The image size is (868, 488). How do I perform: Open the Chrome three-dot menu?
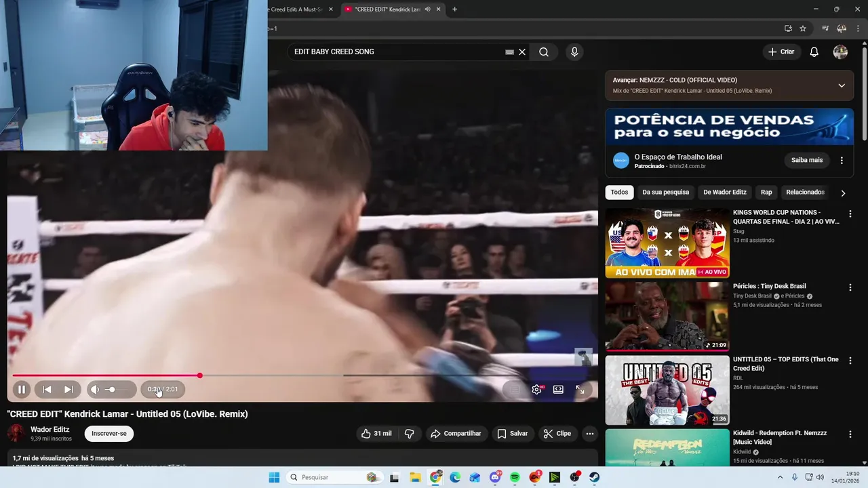pos(858,28)
